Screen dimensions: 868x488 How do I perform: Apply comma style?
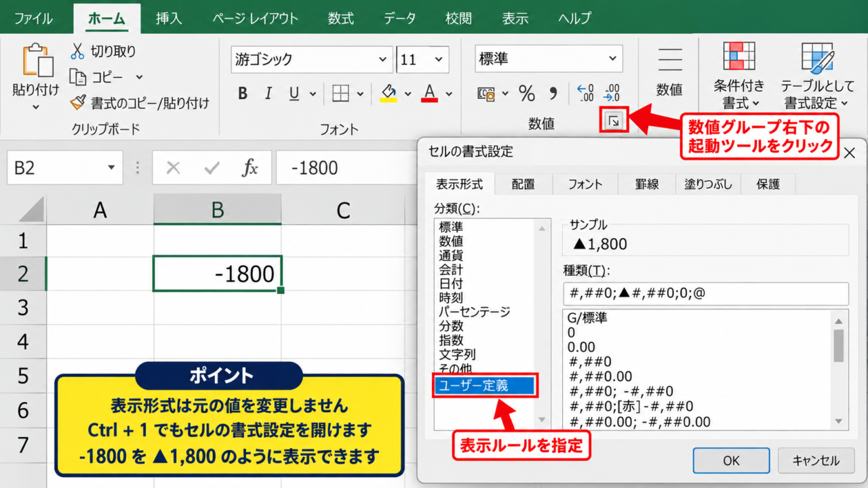pos(553,93)
